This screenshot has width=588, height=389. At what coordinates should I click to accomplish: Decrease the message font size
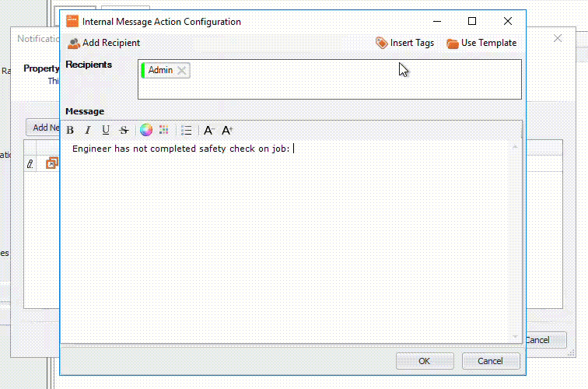tap(209, 130)
